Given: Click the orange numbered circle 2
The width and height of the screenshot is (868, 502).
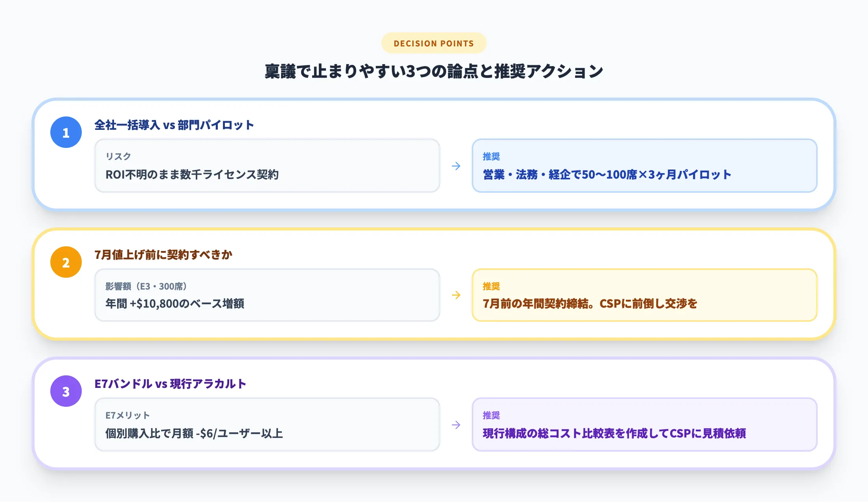Looking at the screenshot, I should click(x=65, y=262).
